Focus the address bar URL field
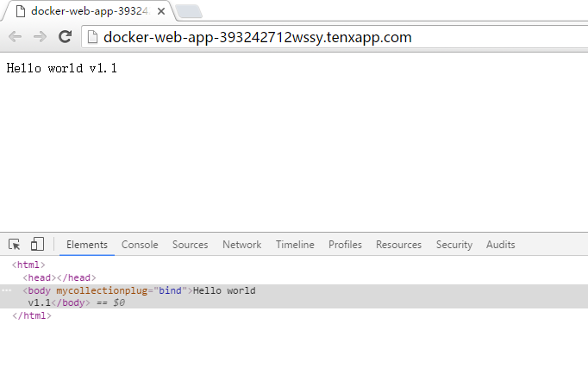 [x=259, y=37]
